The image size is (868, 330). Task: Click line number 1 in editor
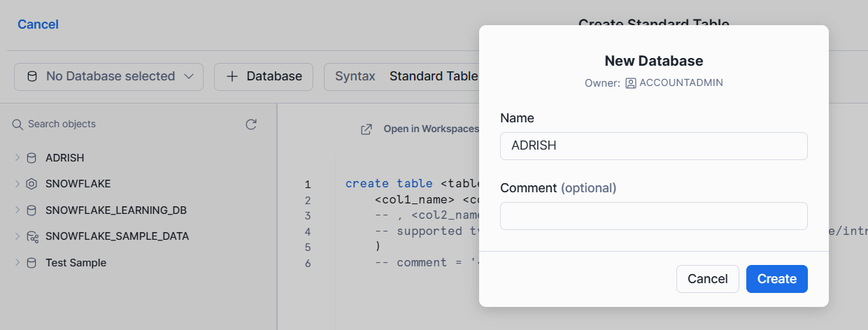tap(308, 185)
